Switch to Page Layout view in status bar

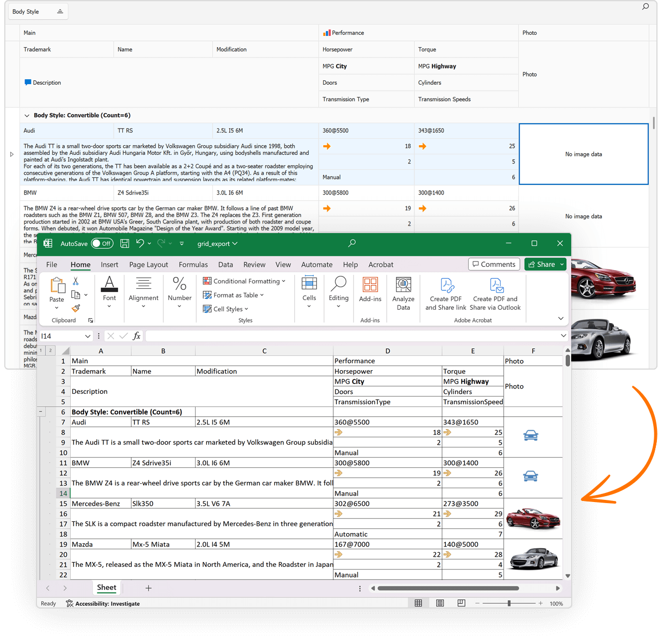point(439,603)
